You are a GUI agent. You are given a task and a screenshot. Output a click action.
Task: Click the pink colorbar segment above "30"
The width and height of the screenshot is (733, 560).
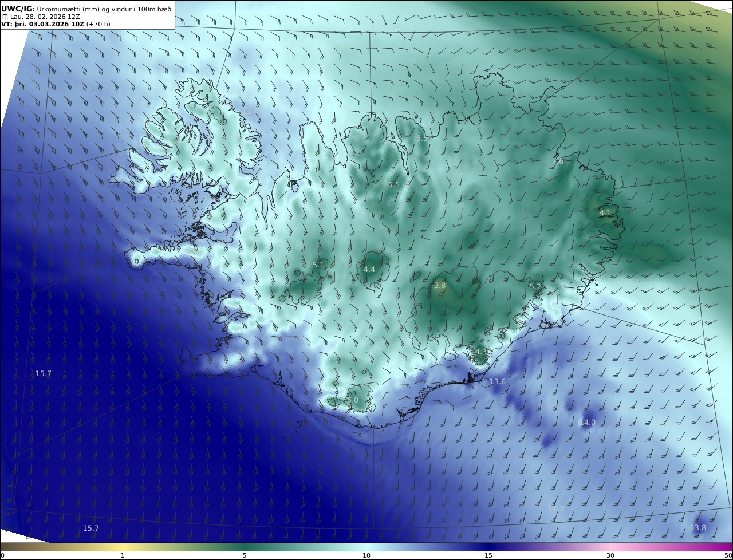[x=610, y=547]
